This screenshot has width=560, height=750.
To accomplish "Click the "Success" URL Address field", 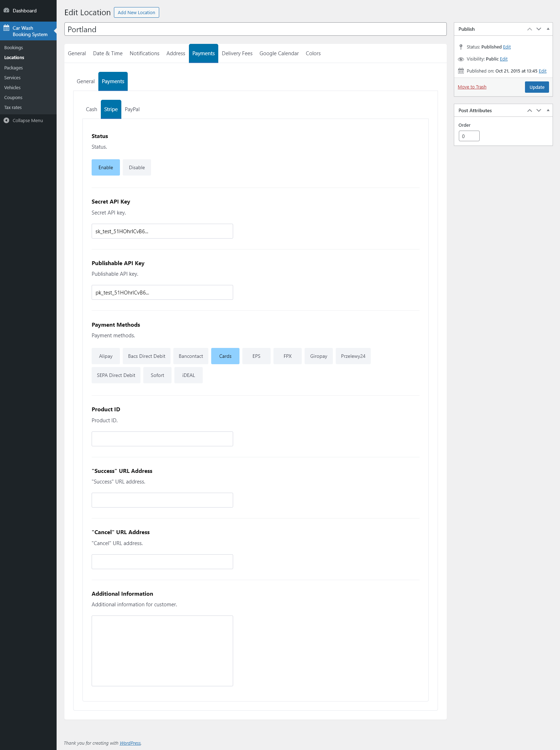I will [x=162, y=500].
